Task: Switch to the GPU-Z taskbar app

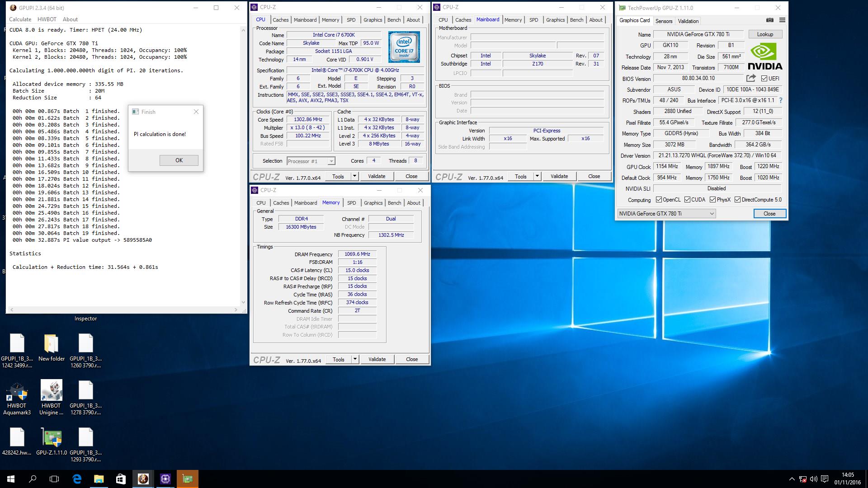Action: 187,479
